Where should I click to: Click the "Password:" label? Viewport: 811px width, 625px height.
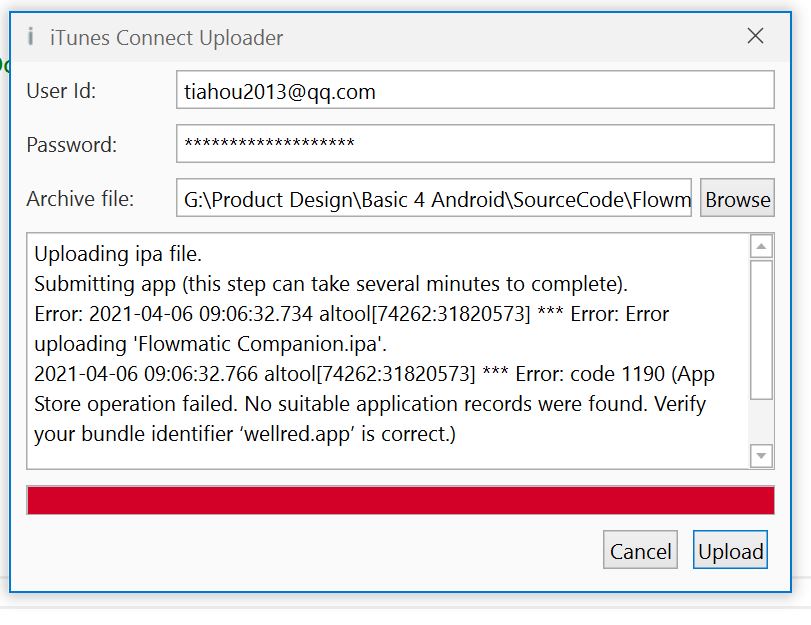(72, 144)
